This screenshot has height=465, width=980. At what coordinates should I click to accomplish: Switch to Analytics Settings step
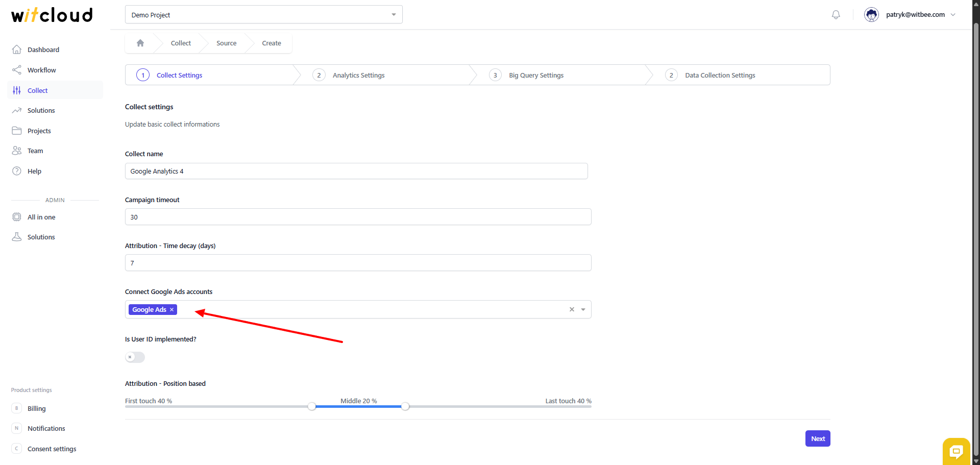(358, 76)
